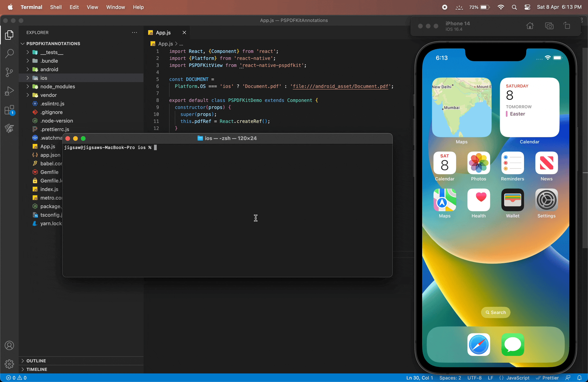Click the rotate device icon in simulator toolbar

coord(567,26)
